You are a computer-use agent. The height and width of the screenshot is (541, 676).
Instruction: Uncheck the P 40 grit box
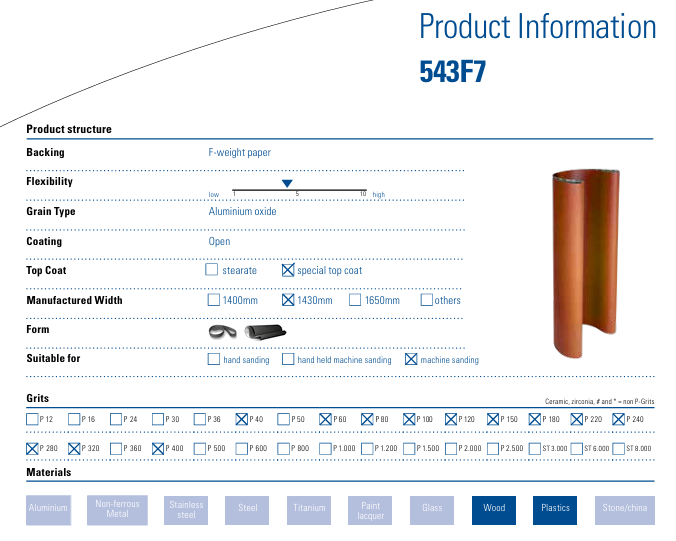pos(241,419)
